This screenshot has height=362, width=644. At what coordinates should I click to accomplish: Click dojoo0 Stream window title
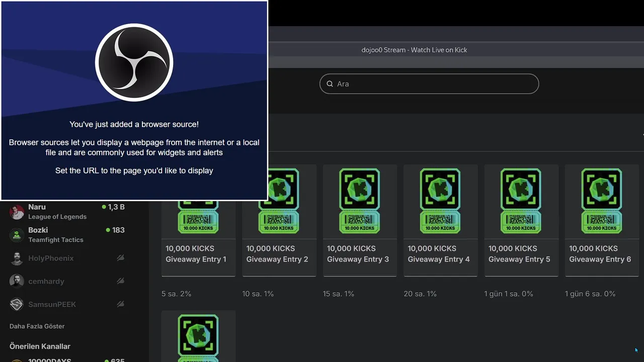pos(414,50)
